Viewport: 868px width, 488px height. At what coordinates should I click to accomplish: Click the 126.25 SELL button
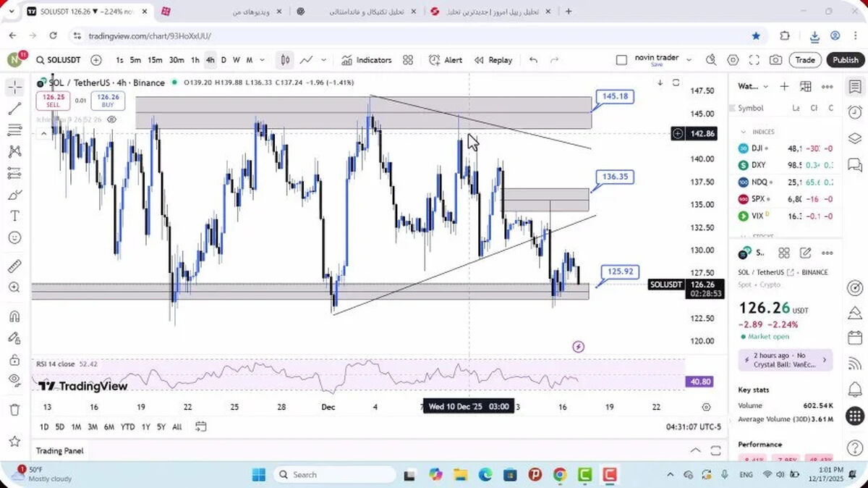(54, 101)
